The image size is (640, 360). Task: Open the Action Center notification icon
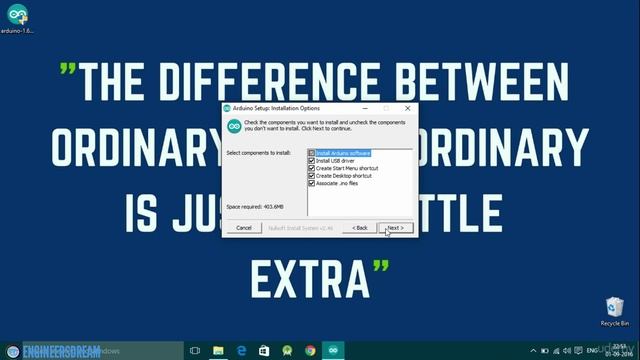pos(578,351)
